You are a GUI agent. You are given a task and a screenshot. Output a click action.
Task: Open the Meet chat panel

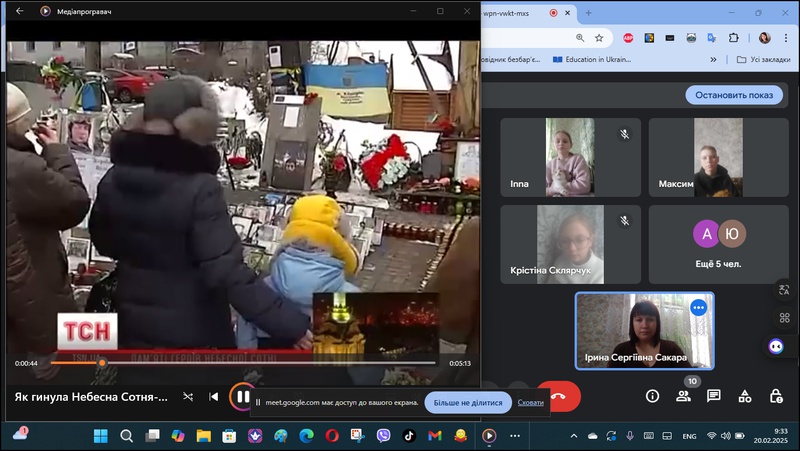[714, 396]
